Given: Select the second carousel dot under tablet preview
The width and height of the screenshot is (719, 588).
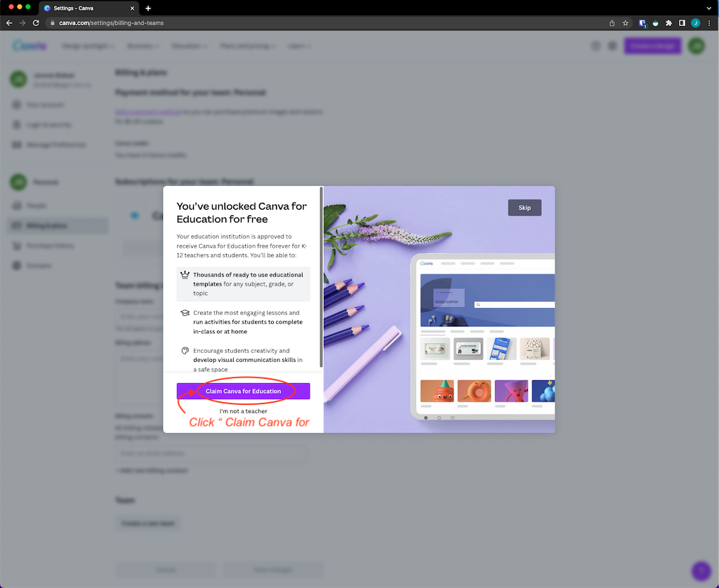Looking at the screenshot, I should (439, 417).
